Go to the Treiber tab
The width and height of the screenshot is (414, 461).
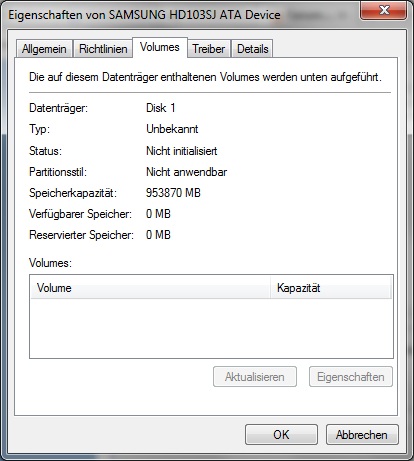[x=209, y=49]
